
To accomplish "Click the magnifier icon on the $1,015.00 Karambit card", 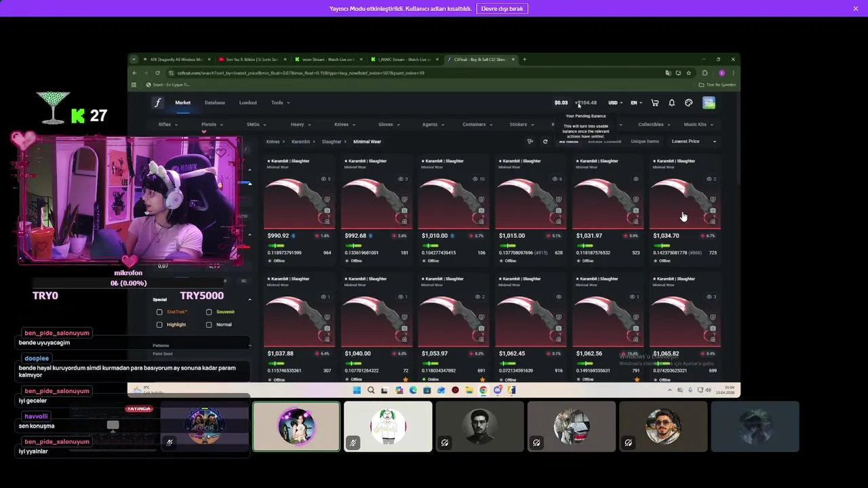I will pyautogui.click(x=559, y=221).
